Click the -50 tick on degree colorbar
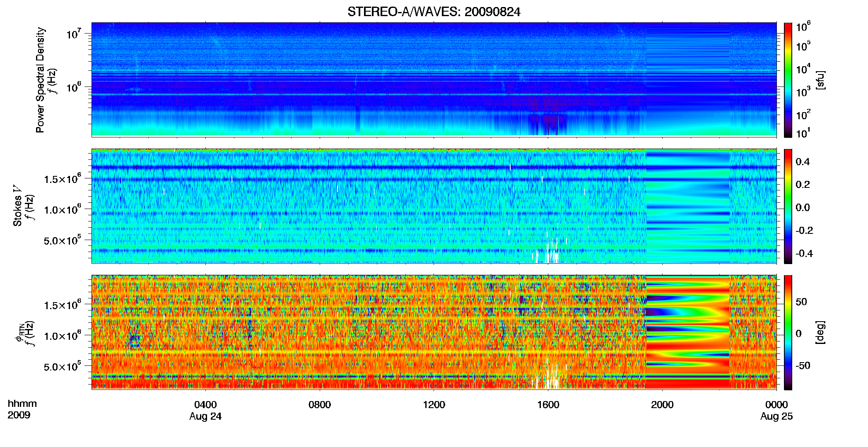 pos(803,365)
